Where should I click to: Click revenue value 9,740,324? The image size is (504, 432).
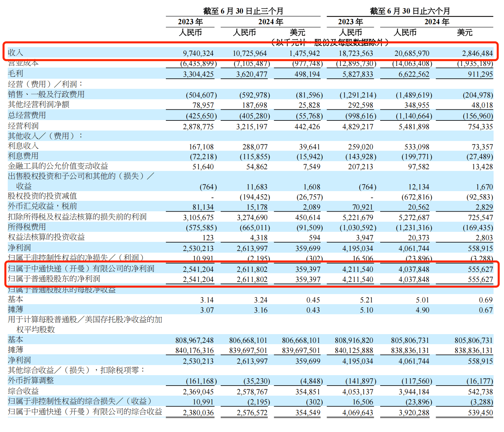coord(199,53)
